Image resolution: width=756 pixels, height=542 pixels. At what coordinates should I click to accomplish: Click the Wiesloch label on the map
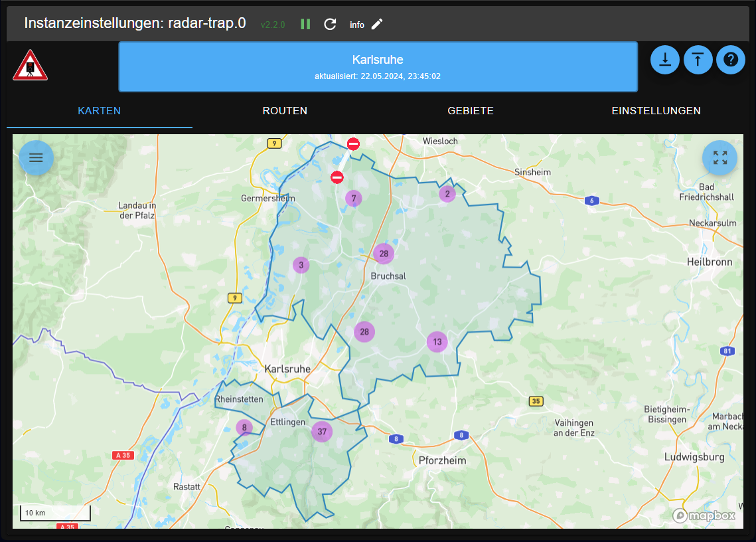(x=440, y=141)
